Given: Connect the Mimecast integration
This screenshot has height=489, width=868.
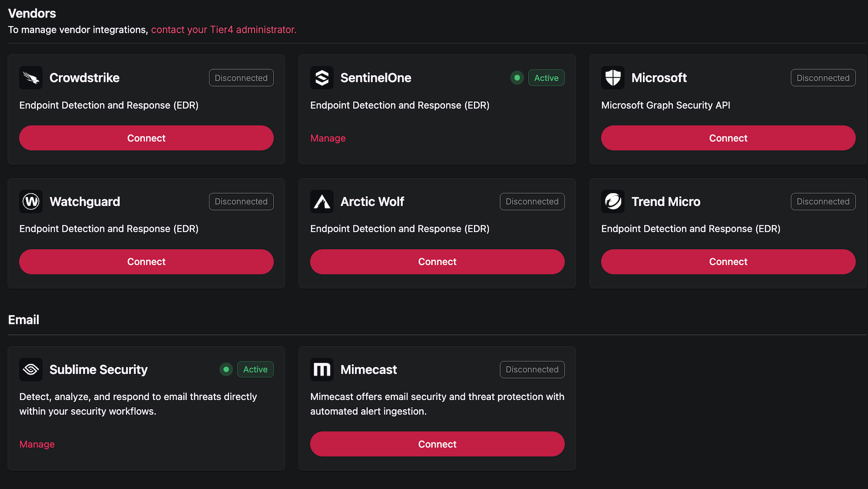Looking at the screenshot, I should 438,444.
